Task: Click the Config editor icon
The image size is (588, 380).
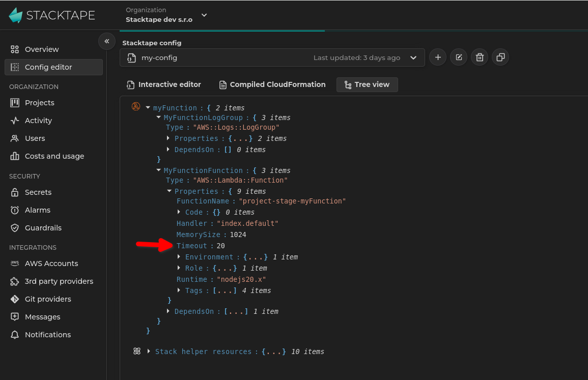Action: click(15, 67)
